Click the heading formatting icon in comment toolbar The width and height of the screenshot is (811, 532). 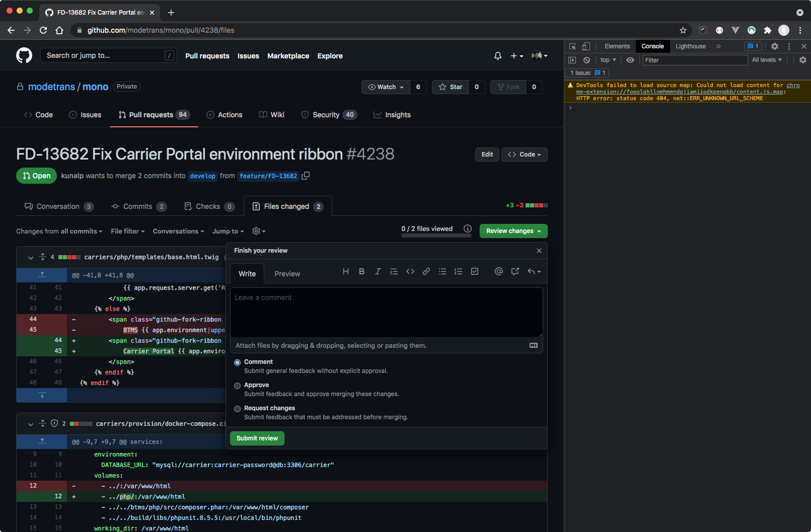click(346, 271)
